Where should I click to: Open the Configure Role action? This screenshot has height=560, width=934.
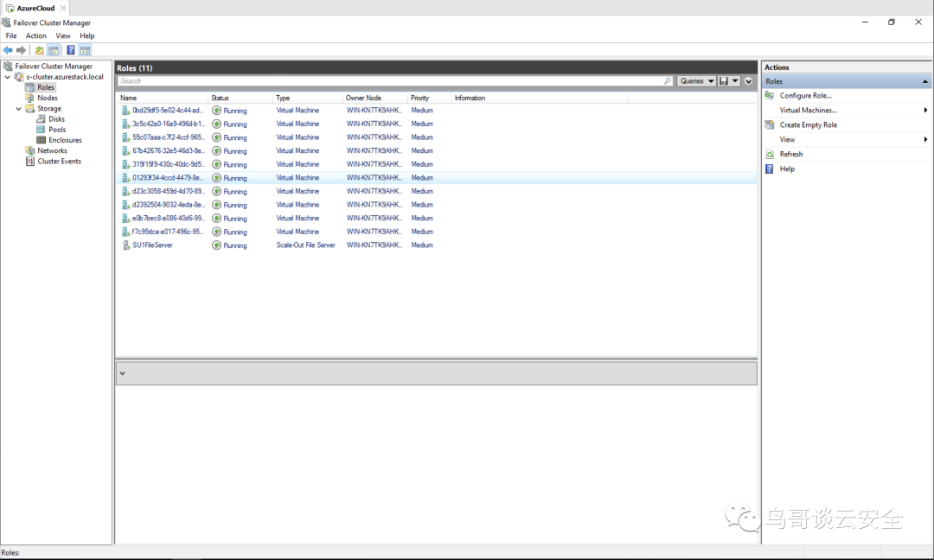coord(805,95)
